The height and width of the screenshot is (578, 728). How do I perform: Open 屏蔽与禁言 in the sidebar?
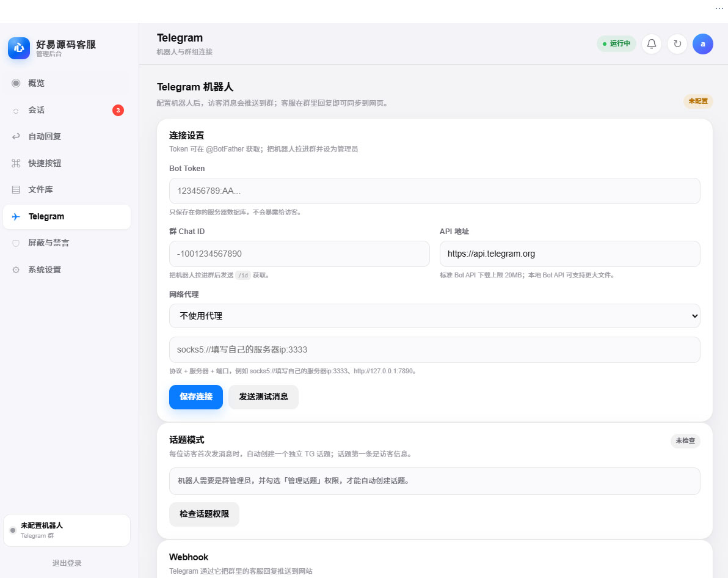coord(67,243)
